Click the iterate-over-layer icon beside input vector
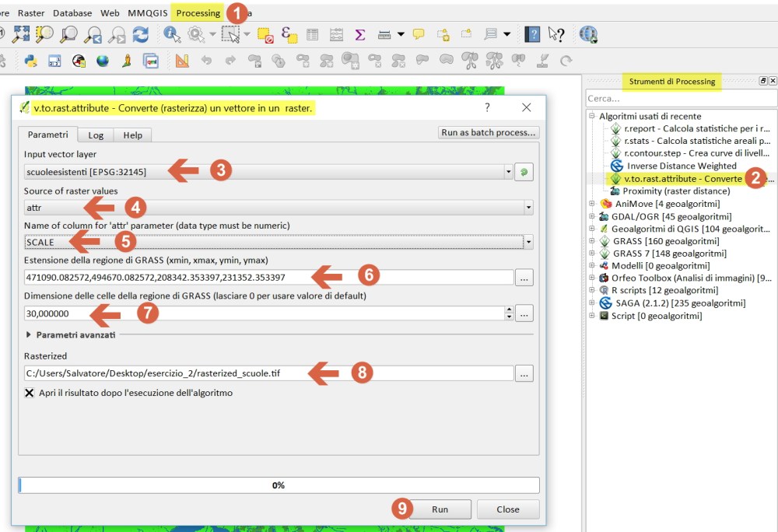 pos(524,172)
